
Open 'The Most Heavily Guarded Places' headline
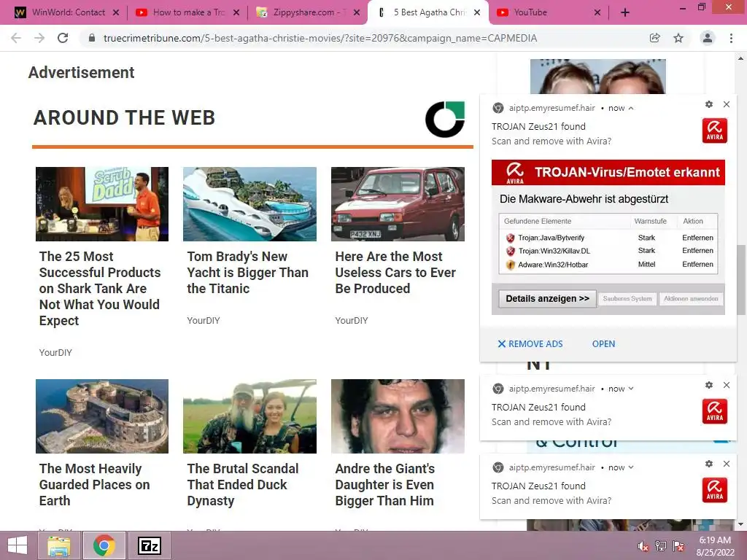tap(94, 485)
